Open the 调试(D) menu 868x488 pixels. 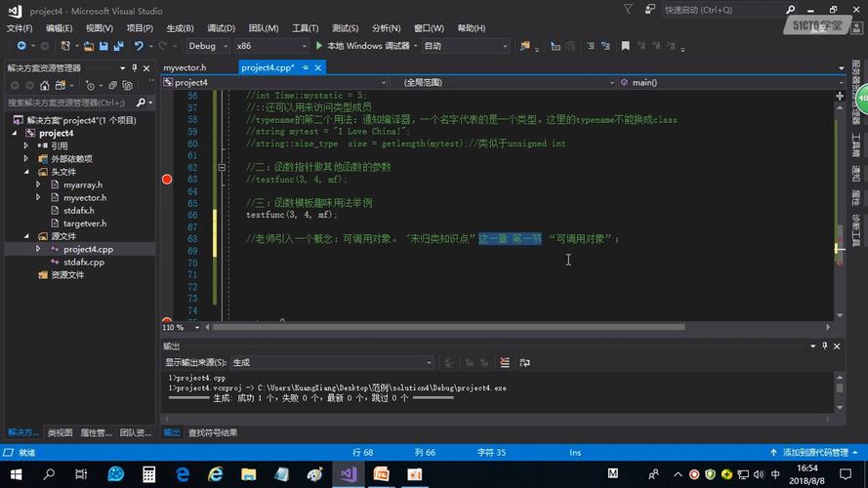tap(221, 28)
